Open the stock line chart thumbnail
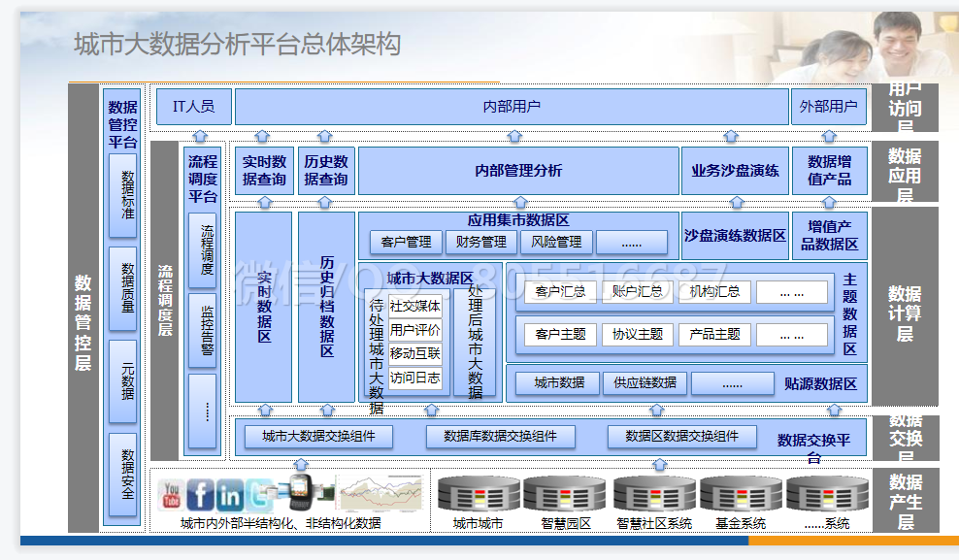959x560 pixels. coord(381,493)
